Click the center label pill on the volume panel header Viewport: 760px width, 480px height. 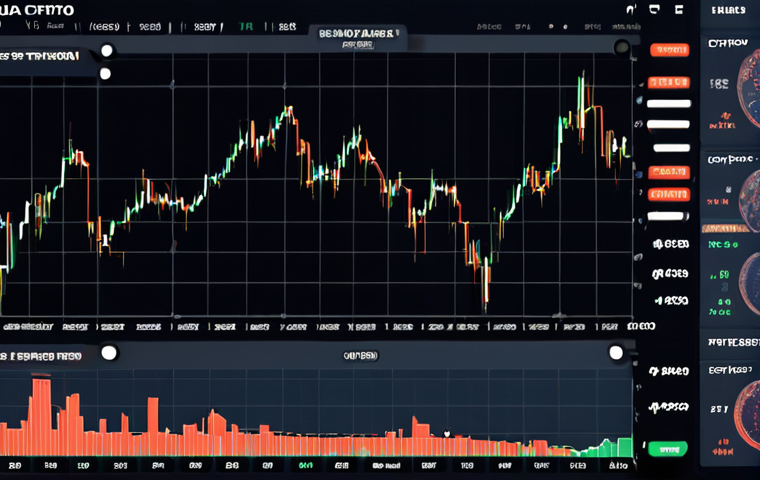361,355
